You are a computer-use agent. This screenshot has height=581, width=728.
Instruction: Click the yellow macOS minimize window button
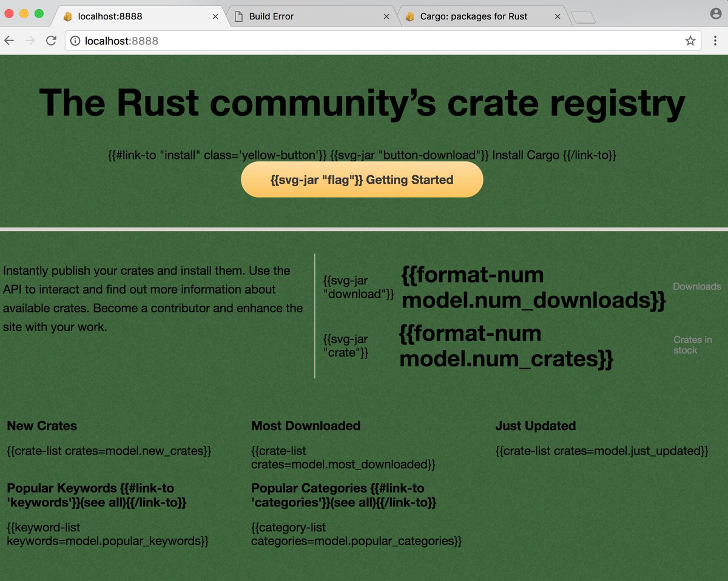tap(24, 13)
